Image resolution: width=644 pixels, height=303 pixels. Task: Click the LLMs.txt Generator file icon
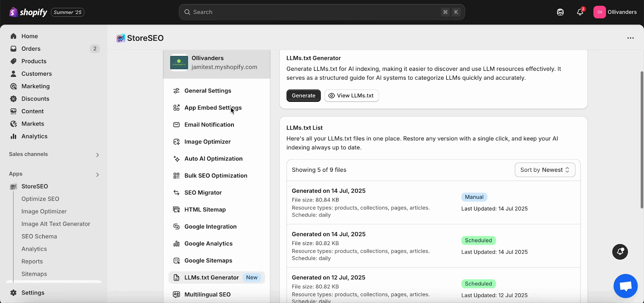click(x=176, y=278)
